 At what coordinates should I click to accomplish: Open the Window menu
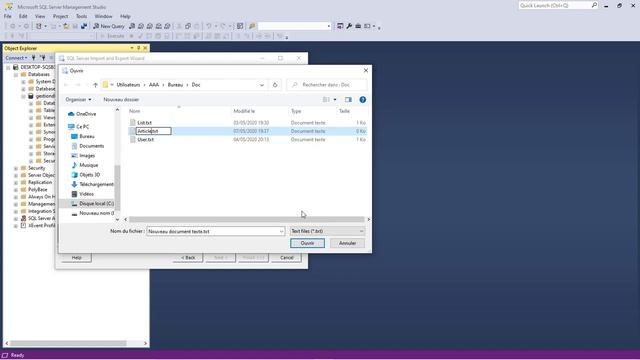pyautogui.click(x=104, y=16)
